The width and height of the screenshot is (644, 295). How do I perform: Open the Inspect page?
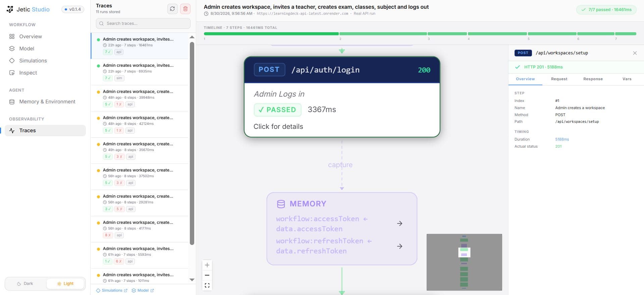(45, 73)
